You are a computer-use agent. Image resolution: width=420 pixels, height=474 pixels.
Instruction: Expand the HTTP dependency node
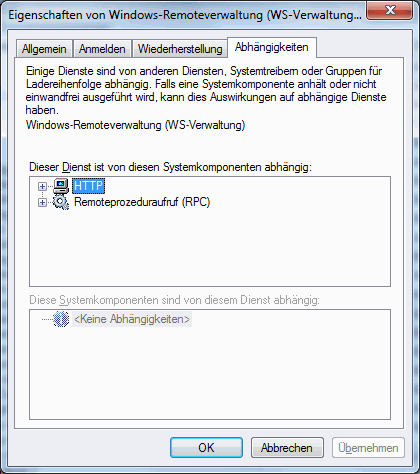coord(42,186)
